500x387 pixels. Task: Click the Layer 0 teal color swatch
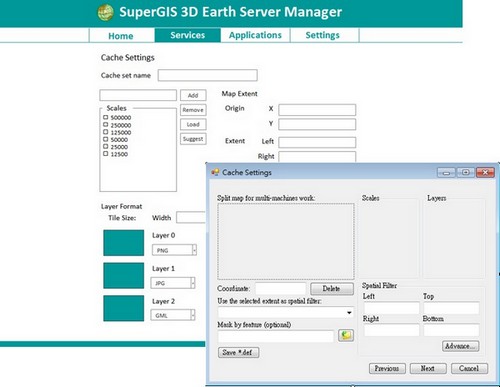coord(124,243)
